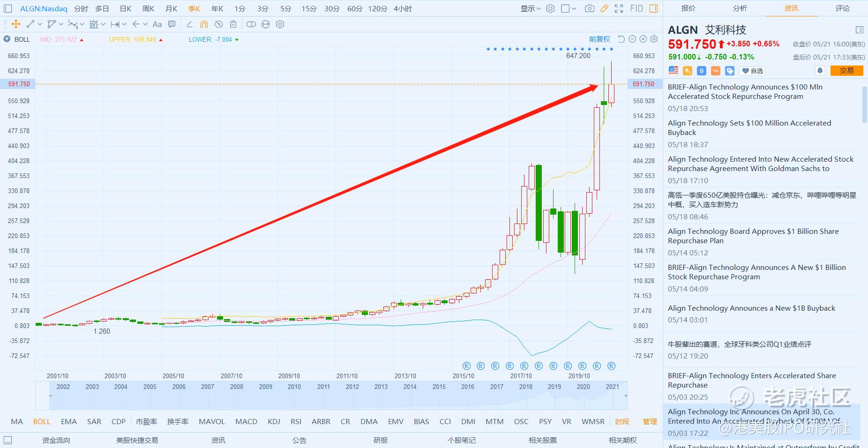Select the polygon shape drawing tool
868x448 pixels.
pos(52,24)
